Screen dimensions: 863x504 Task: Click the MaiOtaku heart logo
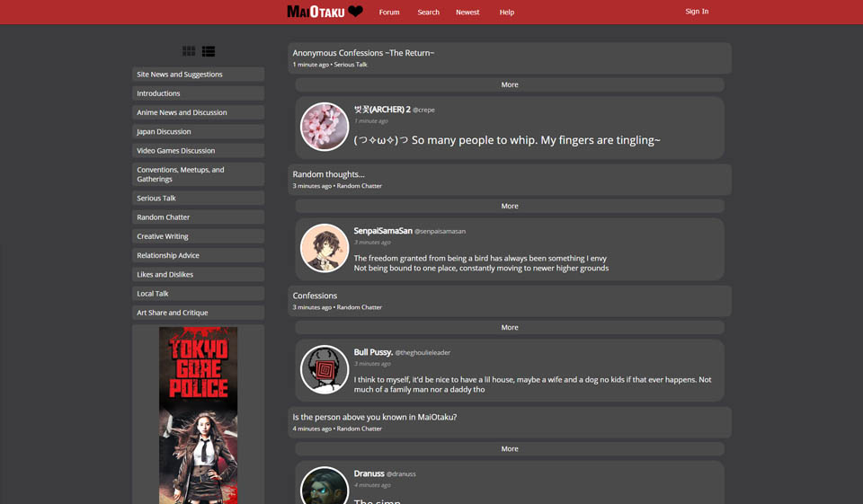coord(325,12)
